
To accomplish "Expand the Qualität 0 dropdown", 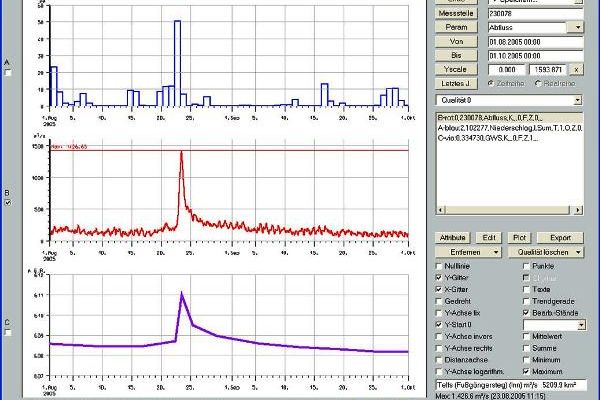I will coord(577,100).
